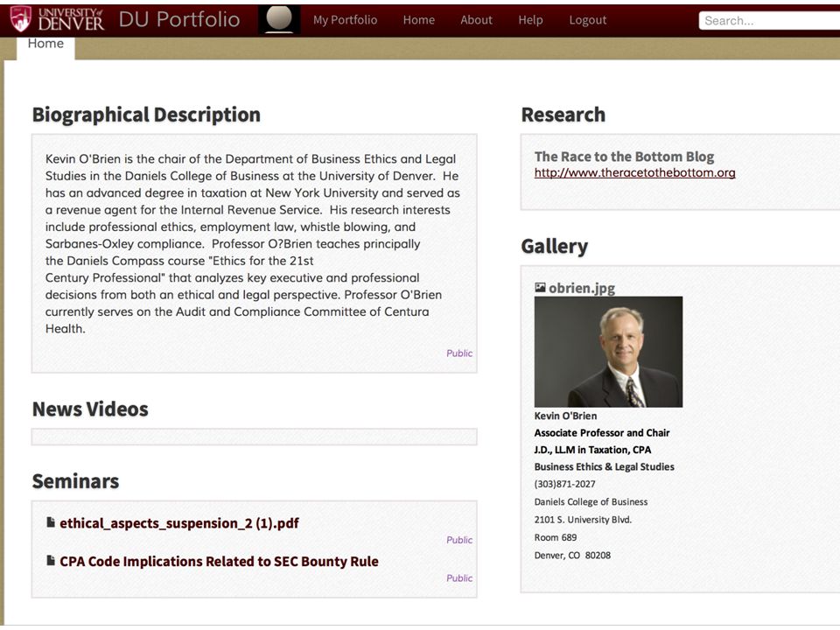Go to Home in top navigation

click(x=419, y=20)
